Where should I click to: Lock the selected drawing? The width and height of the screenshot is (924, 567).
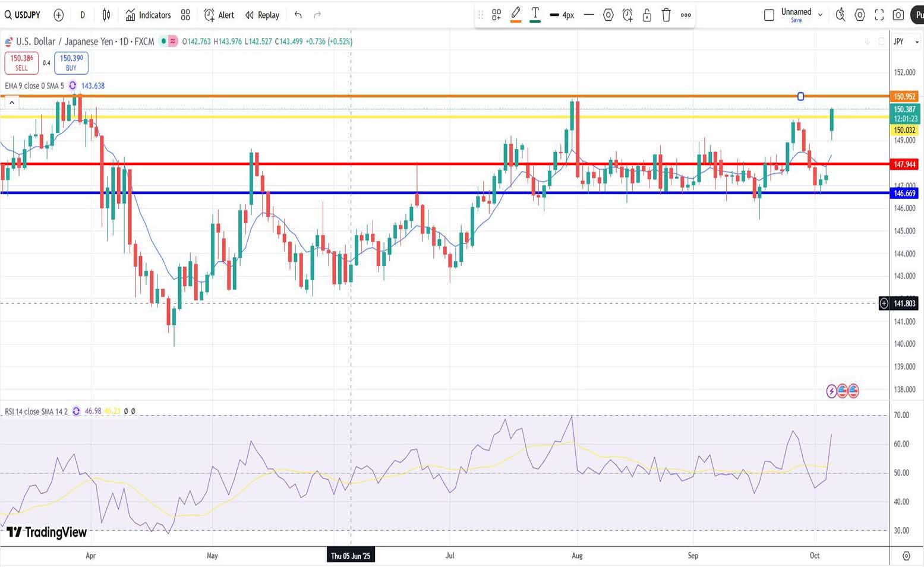click(647, 15)
